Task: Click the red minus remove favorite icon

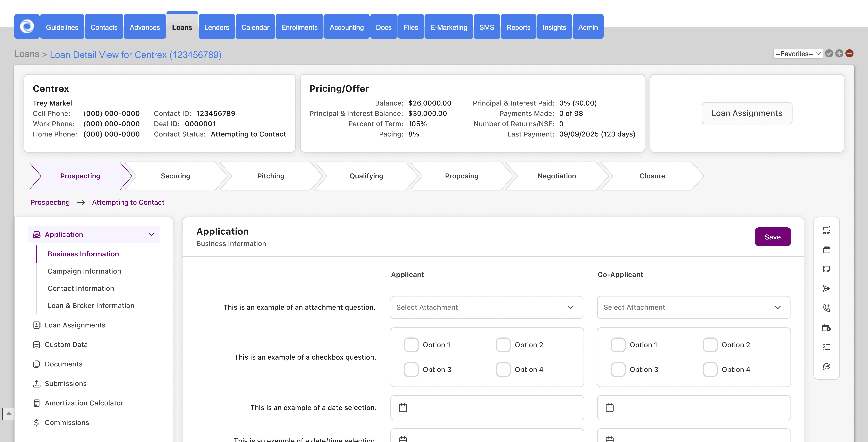Action: (849, 53)
